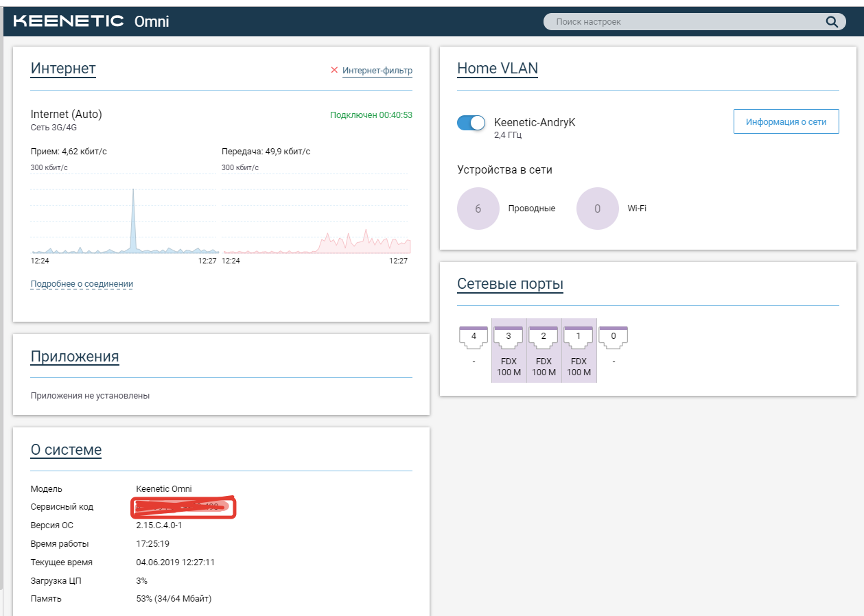Open the Интернет-фильтр link

(x=377, y=71)
